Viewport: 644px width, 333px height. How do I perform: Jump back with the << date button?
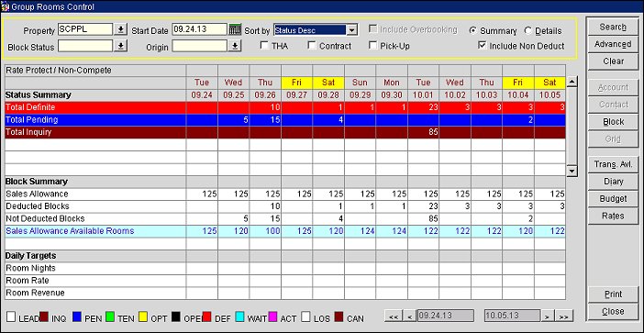pos(394,316)
